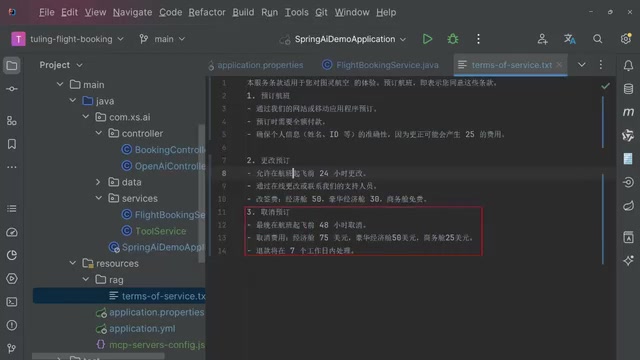Open the Structure tool window icon

coord(12,121)
